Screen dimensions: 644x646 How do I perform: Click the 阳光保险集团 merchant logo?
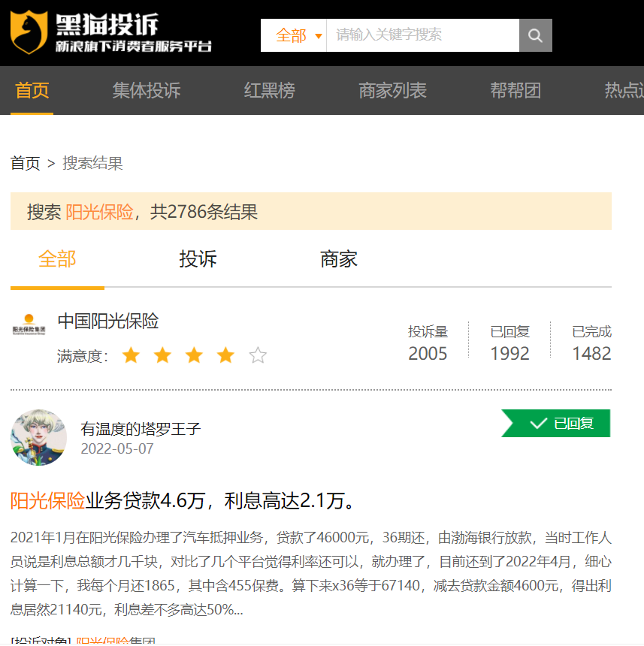coord(29,325)
